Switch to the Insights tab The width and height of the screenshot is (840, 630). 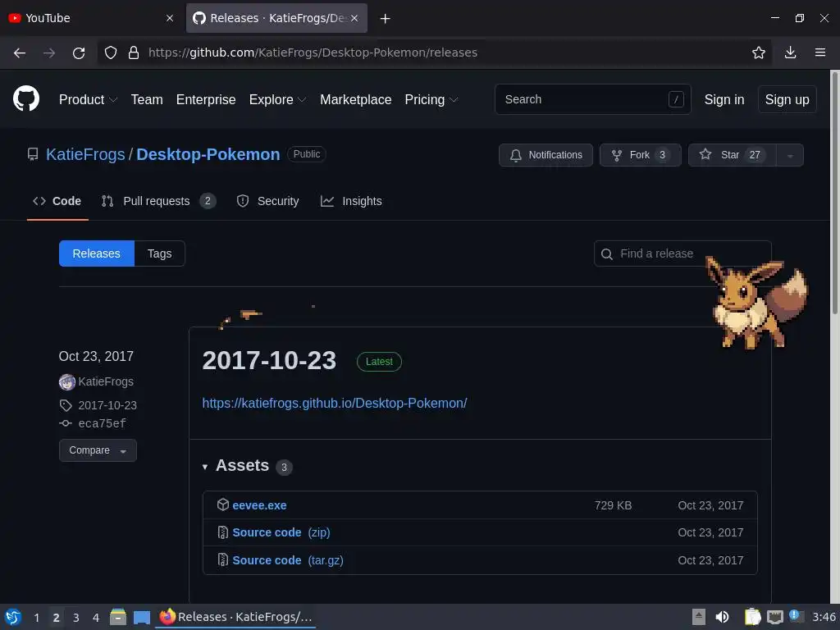[351, 201]
